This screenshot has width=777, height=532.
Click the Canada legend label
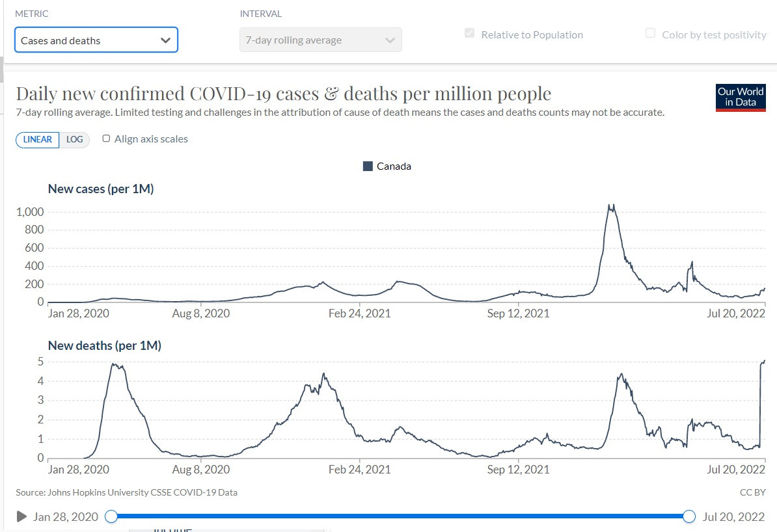(394, 166)
